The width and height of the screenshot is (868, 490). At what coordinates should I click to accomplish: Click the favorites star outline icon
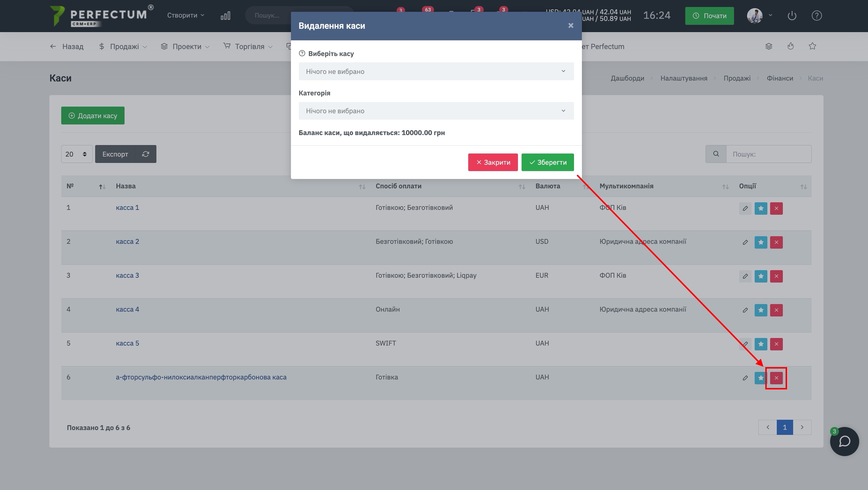(813, 46)
